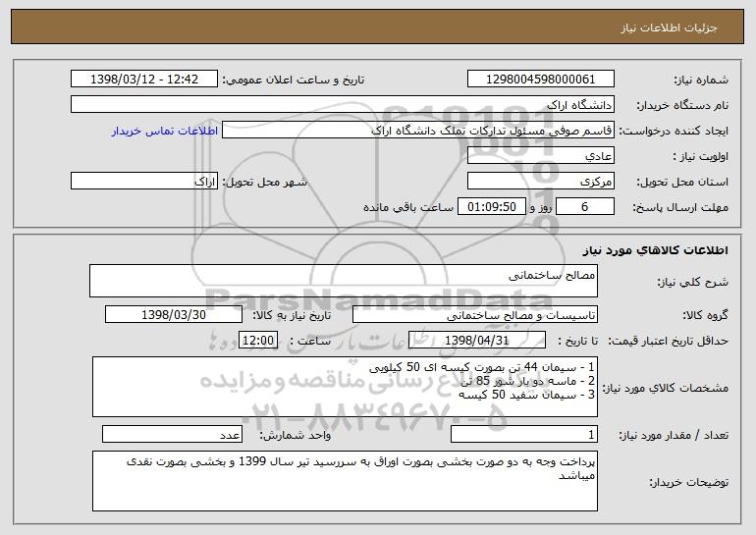Click the label واحد شمارش

click(x=296, y=435)
